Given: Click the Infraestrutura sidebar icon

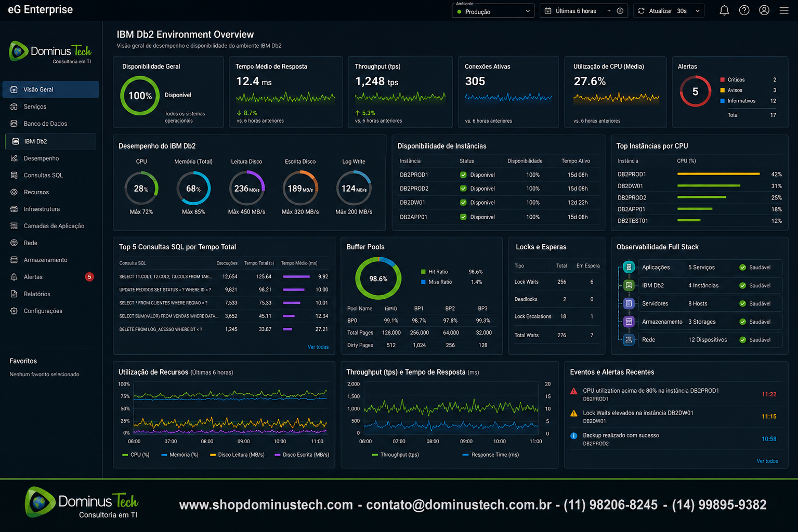Looking at the screenshot, I should [14, 209].
